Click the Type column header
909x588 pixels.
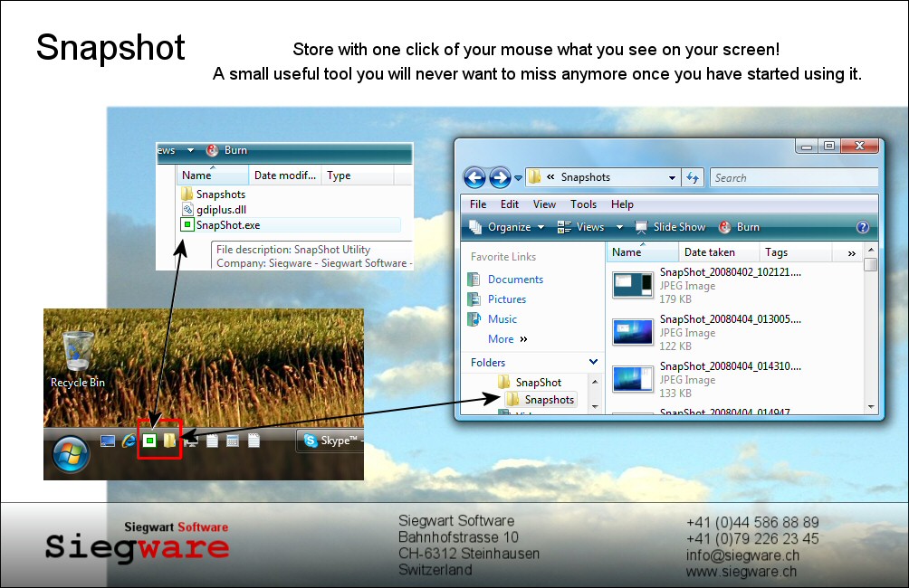coord(358,175)
